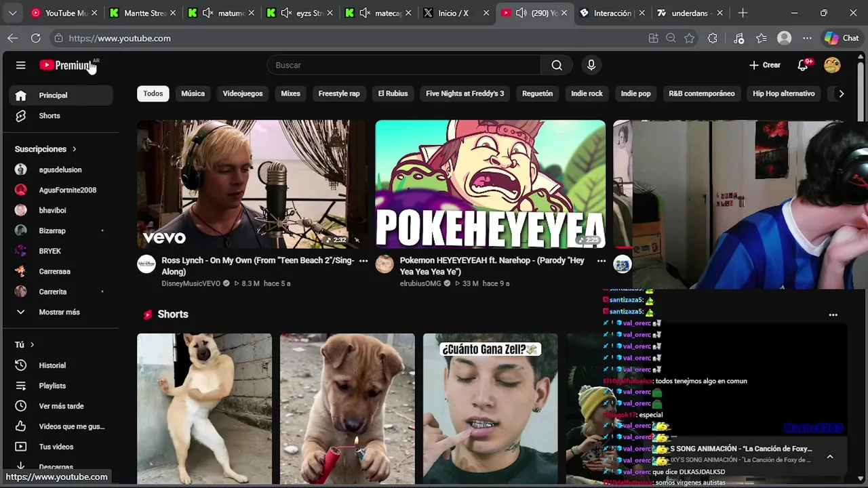
Task: Expand the Tú section
Action: click(x=24, y=345)
